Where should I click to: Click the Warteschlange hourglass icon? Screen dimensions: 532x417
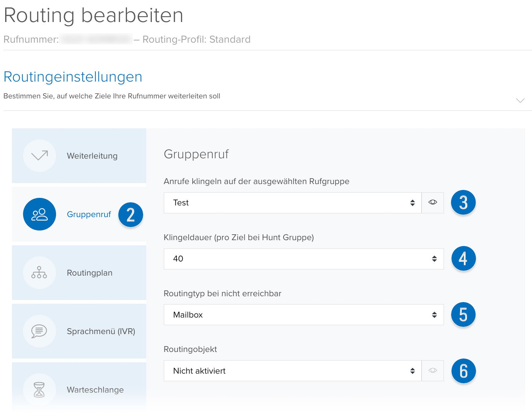pos(40,390)
